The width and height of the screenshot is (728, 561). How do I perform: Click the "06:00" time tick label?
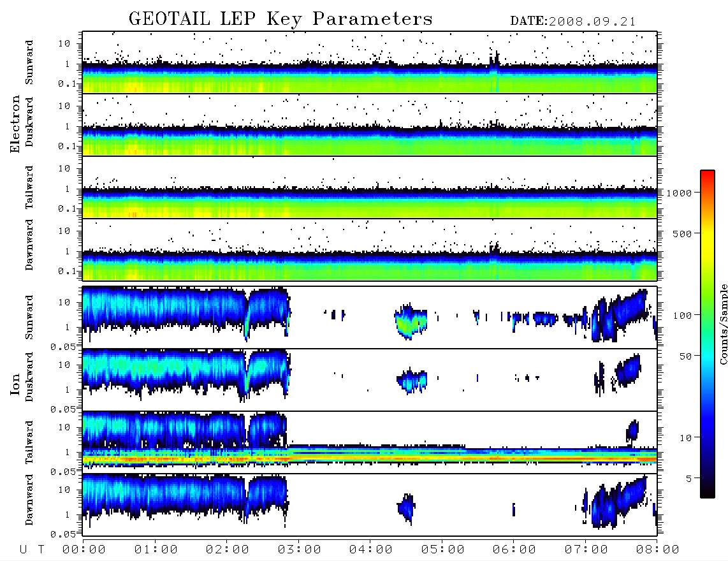click(514, 550)
